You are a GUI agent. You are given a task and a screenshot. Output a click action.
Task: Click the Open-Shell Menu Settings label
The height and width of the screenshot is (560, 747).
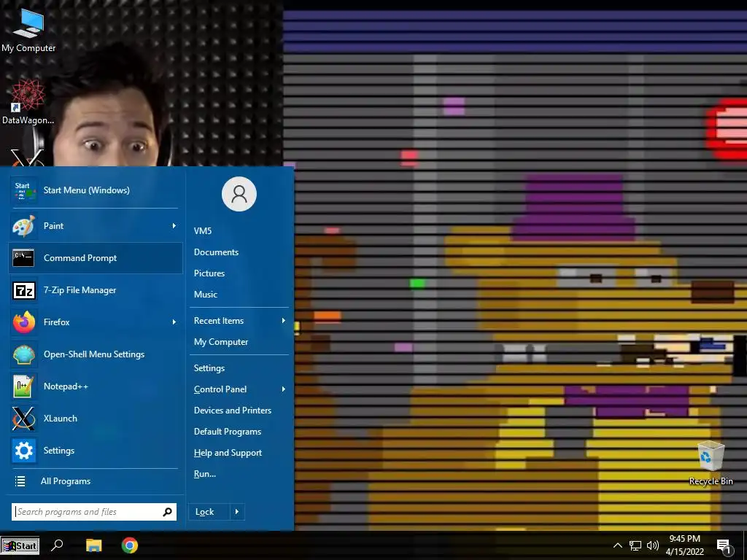(x=94, y=354)
